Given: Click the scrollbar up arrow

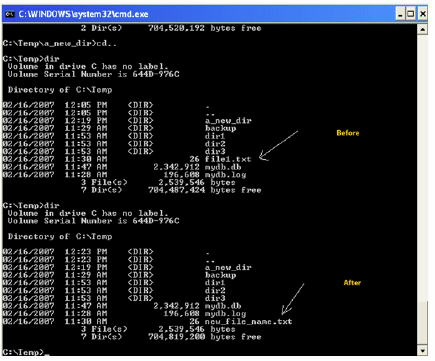Looking at the screenshot, I should (x=422, y=29).
